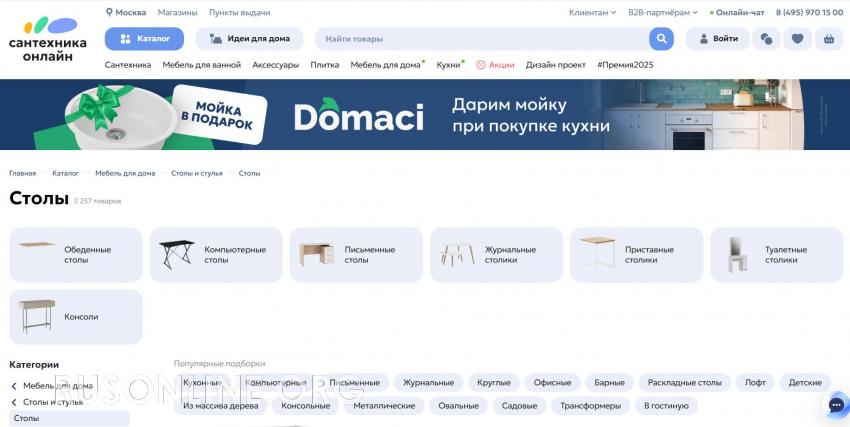Open Мебель для ванной menu item
Screen dimensions: 850x427
(202, 64)
